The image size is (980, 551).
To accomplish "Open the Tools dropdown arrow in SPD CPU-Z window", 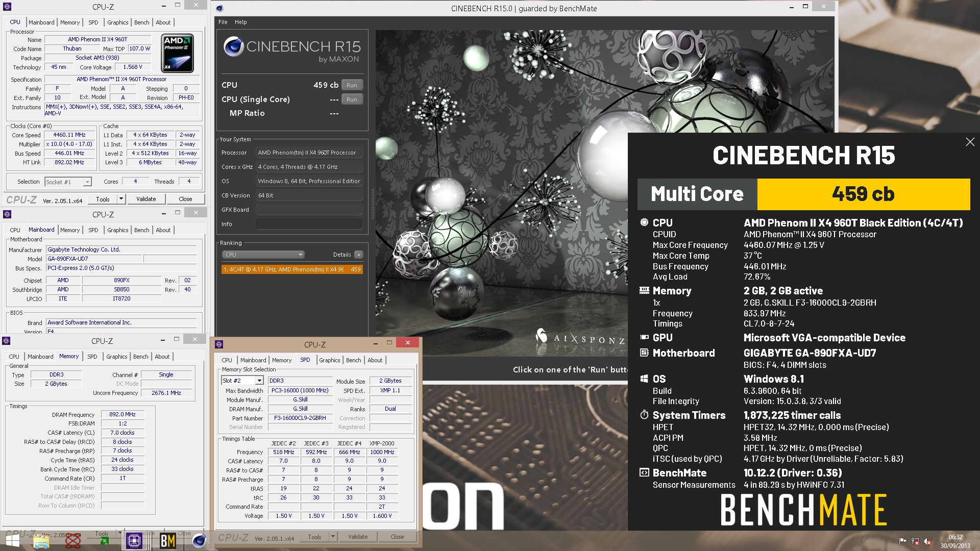I will (333, 537).
